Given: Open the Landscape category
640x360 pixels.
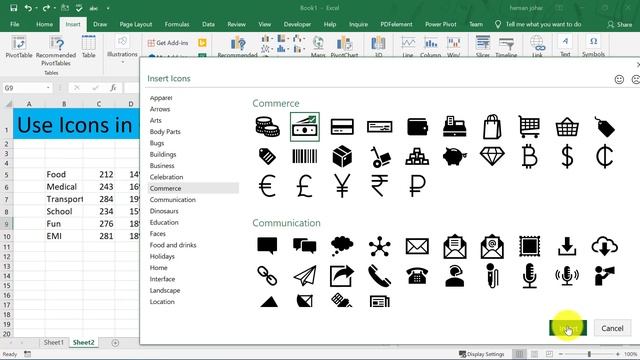Looking at the screenshot, I should point(165,291).
